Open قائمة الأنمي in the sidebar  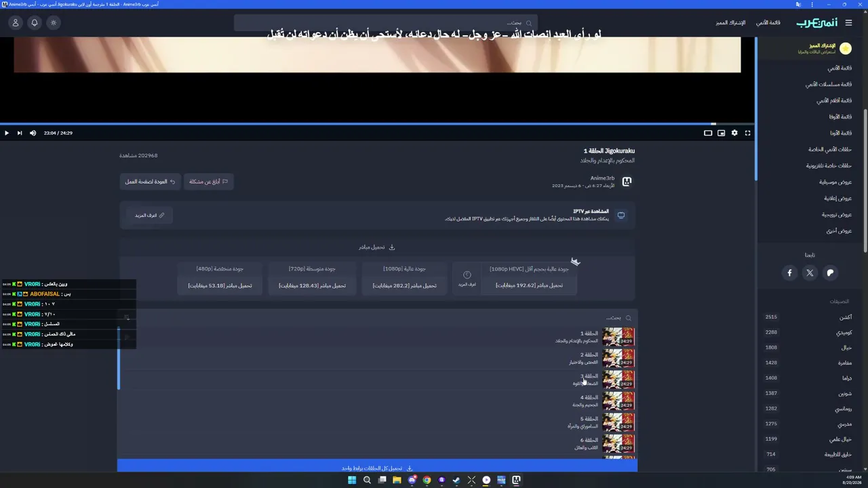pyautogui.click(x=840, y=68)
